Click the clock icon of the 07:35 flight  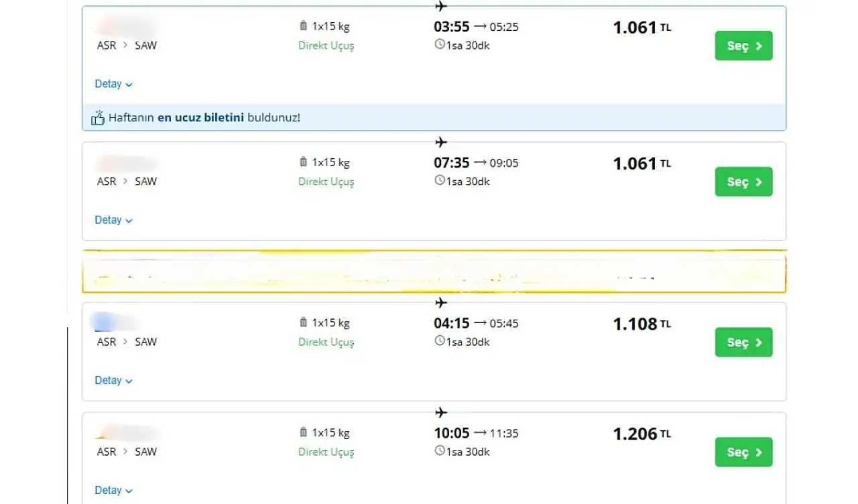coord(440,180)
